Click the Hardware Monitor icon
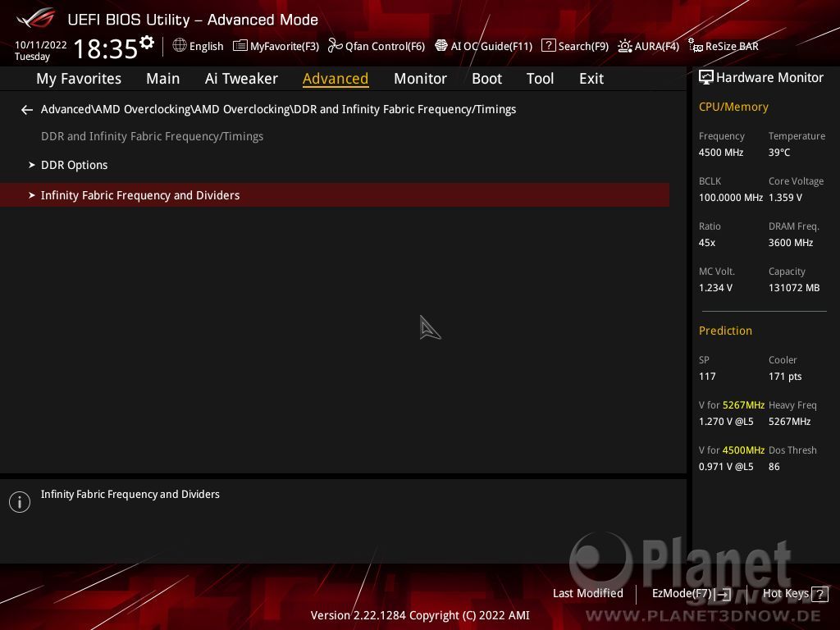The width and height of the screenshot is (840, 630). pyautogui.click(x=706, y=78)
